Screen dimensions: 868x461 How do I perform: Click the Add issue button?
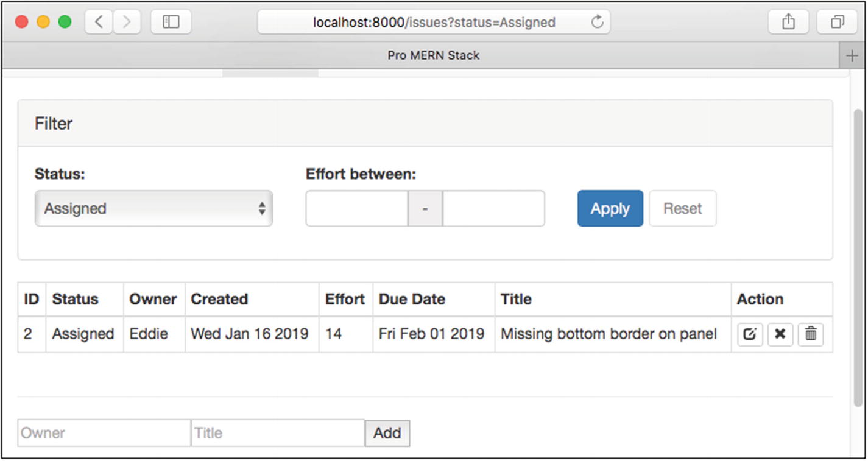point(387,433)
